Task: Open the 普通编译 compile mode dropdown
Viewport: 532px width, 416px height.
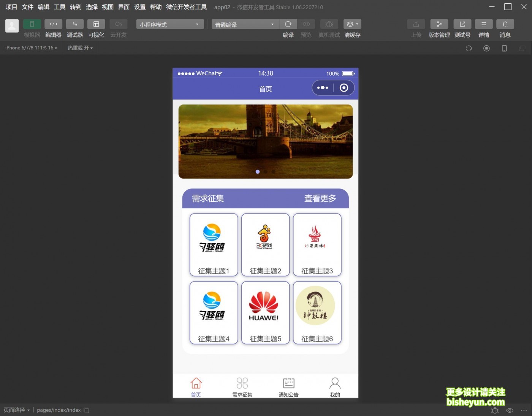Action: (x=244, y=24)
